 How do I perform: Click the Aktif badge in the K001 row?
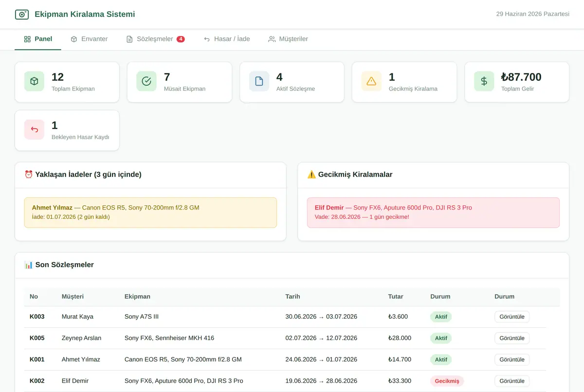click(x=441, y=359)
